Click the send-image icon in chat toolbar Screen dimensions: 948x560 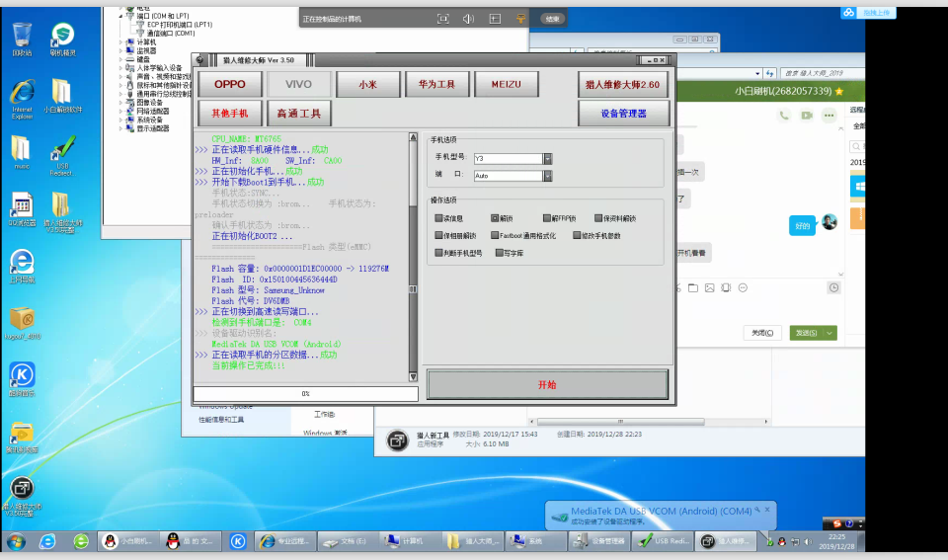pos(710,287)
